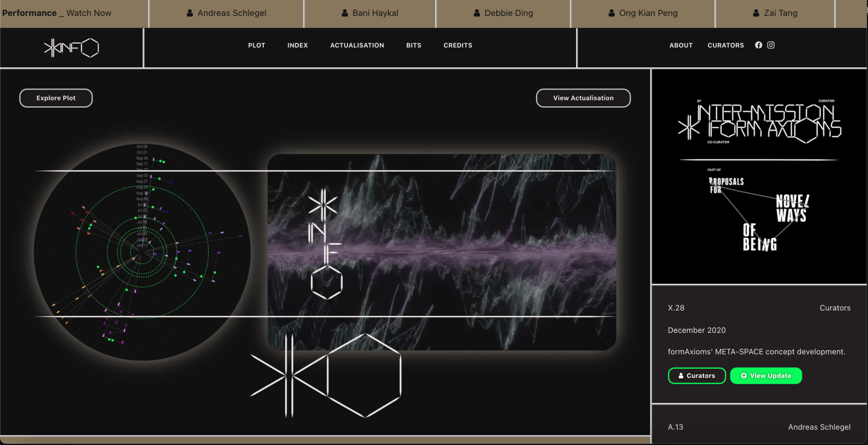Click the large asterisk hexagon logo
This screenshot has width=868, height=445.
tap(326, 376)
